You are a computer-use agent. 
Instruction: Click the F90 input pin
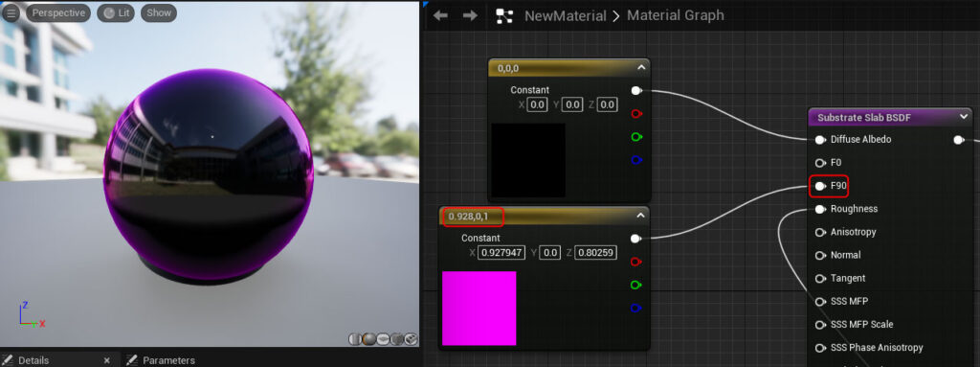coord(820,186)
